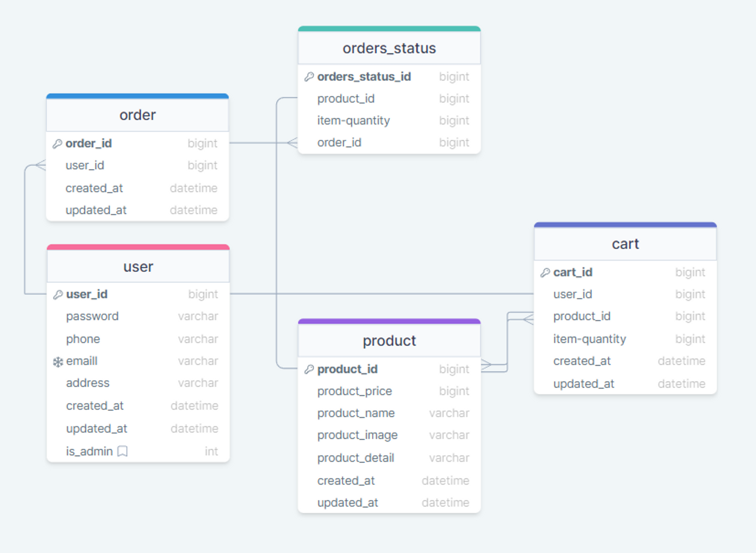Image resolution: width=756 pixels, height=553 pixels.
Task: Select the cart table header
Action: click(625, 244)
